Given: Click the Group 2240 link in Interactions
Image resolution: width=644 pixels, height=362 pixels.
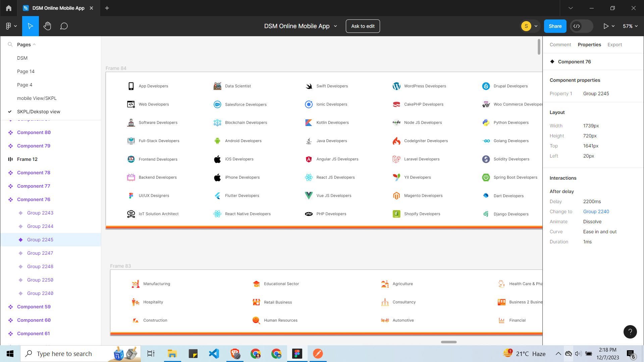Looking at the screenshot, I should [x=596, y=212].
